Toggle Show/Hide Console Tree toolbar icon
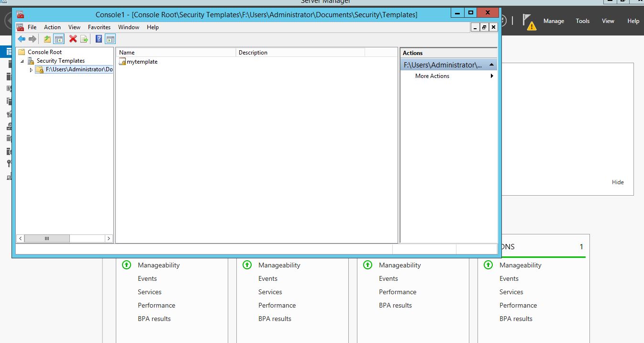The image size is (644, 343). pyautogui.click(x=59, y=39)
